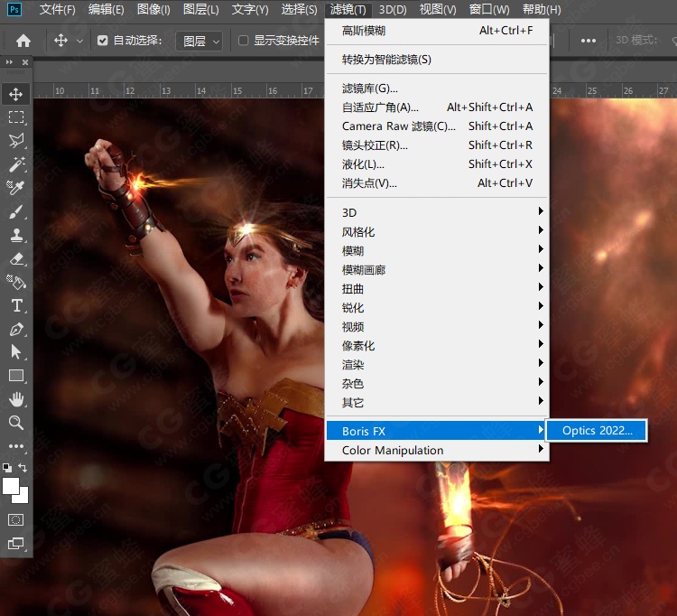The width and height of the screenshot is (677, 616).
Task: Open the Filter Gallery (滤镜库)
Action: 437,89
